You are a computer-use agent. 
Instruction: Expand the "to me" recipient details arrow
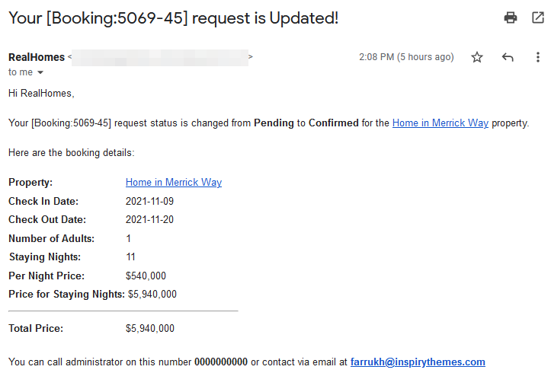40,72
